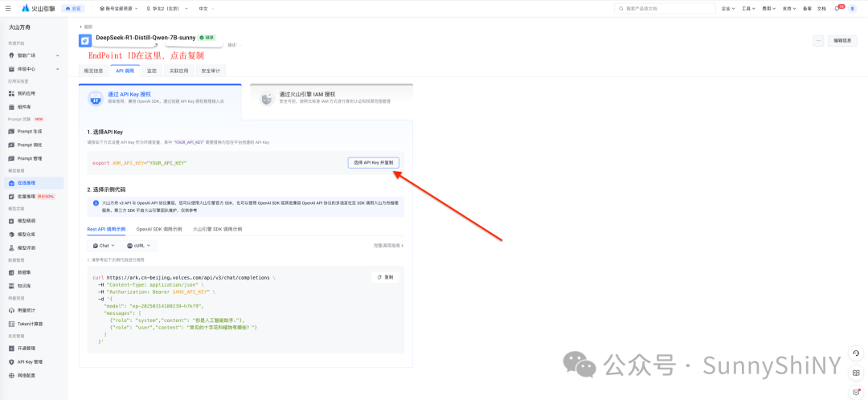Open 网络配置 sidebar icon
Screen dimensions: 868x400
tap(11, 376)
